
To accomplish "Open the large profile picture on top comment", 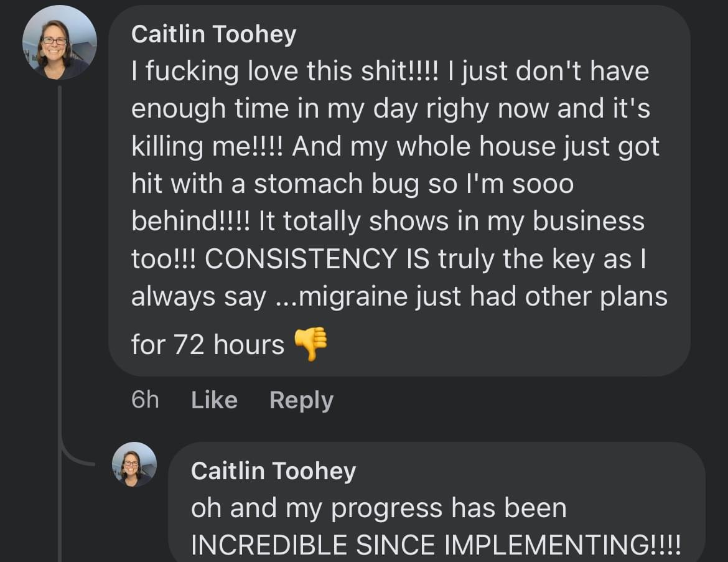I will pyautogui.click(x=59, y=42).
